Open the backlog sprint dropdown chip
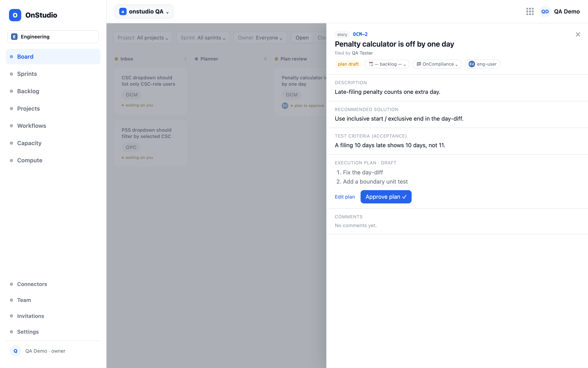 coord(387,64)
